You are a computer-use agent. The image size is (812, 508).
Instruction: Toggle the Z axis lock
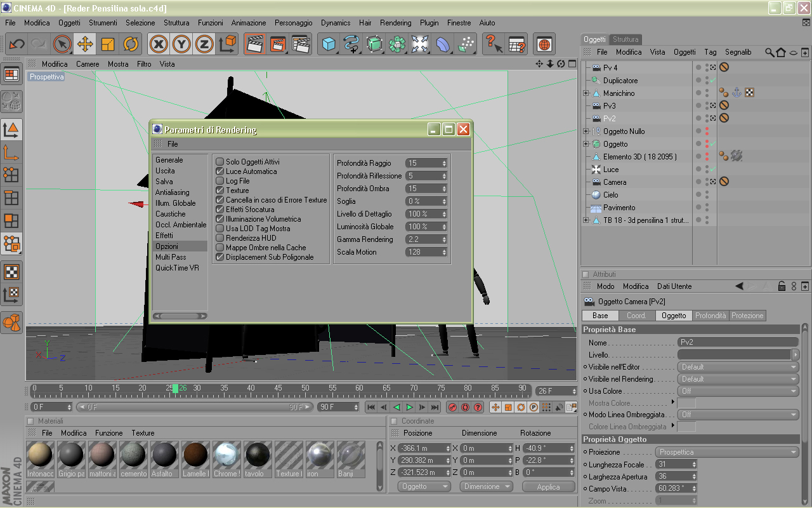coord(204,44)
